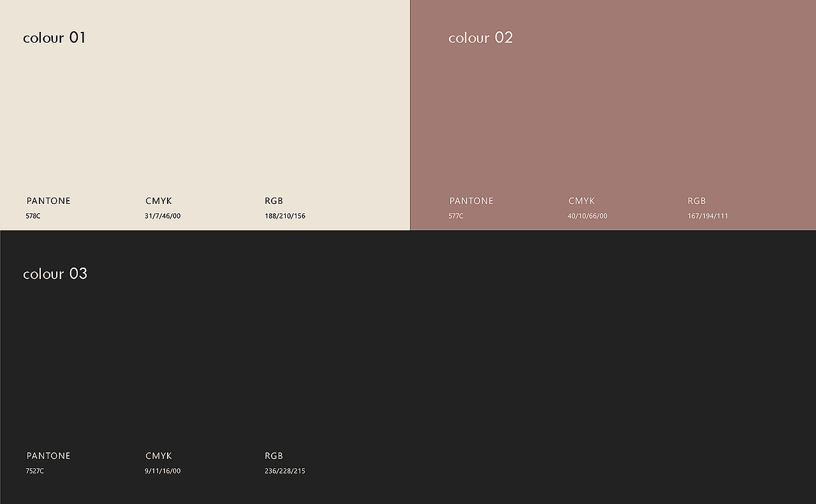Screen dimensions: 816x504
Task: Click the "colour 02" heading
Action: (x=481, y=38)
